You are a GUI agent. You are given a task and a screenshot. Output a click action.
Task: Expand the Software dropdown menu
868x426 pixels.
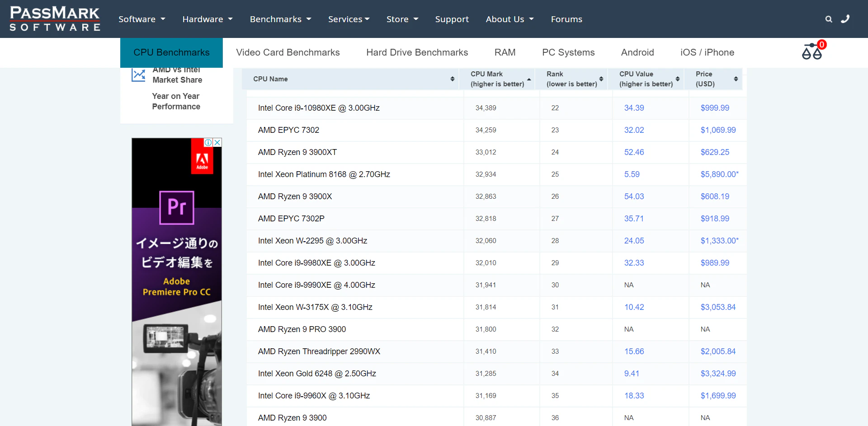142,19
